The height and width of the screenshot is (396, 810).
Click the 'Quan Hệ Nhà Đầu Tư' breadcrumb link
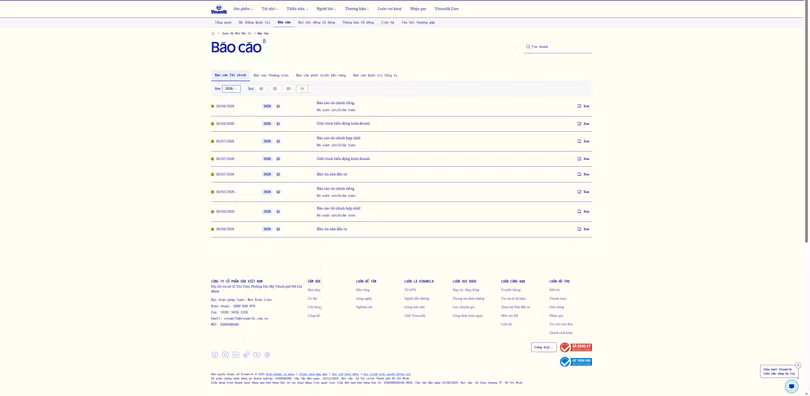pyautogui.click(x=237, y=33)
